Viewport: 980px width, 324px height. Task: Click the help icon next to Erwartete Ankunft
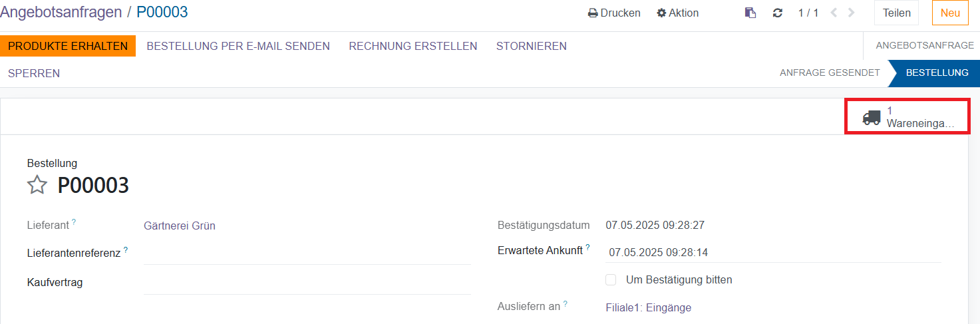pyautogui.click(x=587, y=247)
